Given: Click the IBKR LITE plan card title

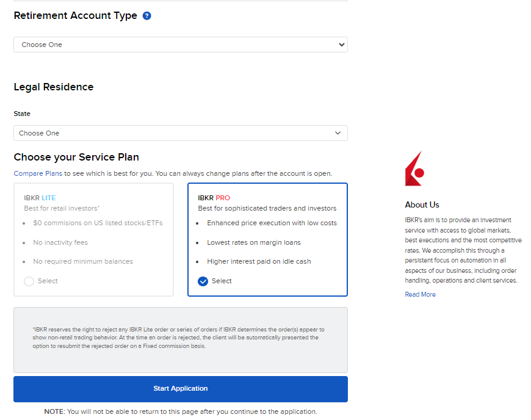Looking at the screenshot, I should click(x=40, y=198).
